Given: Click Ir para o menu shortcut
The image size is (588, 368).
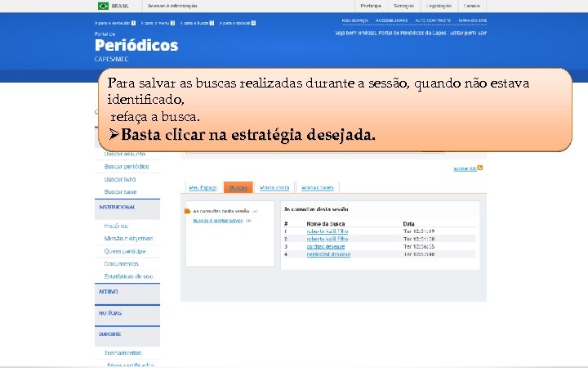Looking at the screenshot, I should (158, 23).
